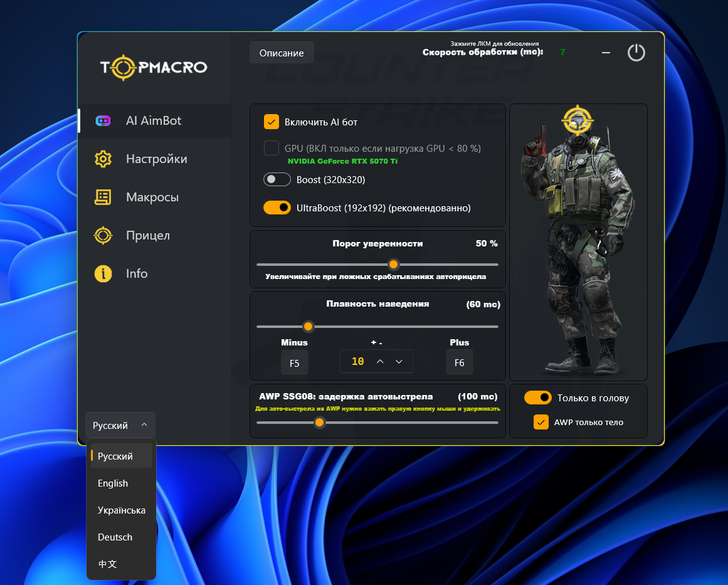Viewport: 728px width, 585px height.
Task: Turn off the UltraBoost (192x192) switch
Action: [277, 208]
